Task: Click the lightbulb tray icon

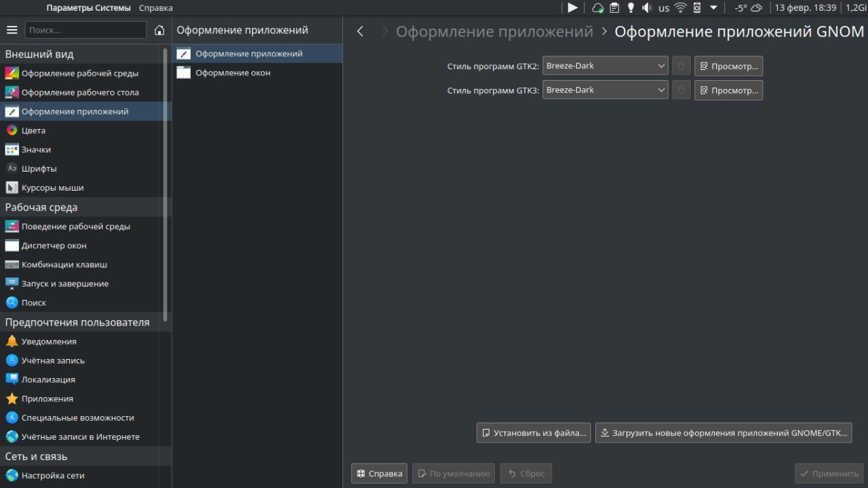Action: pos(631,8)
